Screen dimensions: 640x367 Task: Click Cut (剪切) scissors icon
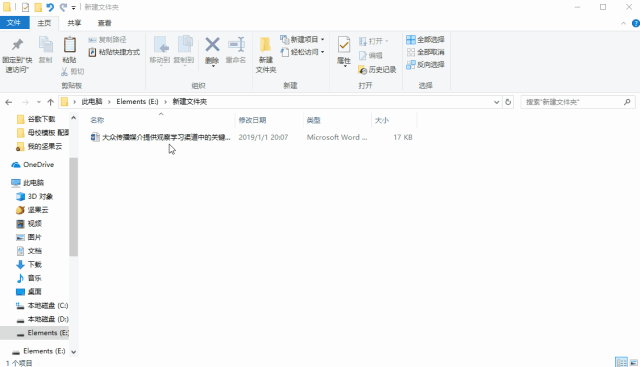pos(64,72)
